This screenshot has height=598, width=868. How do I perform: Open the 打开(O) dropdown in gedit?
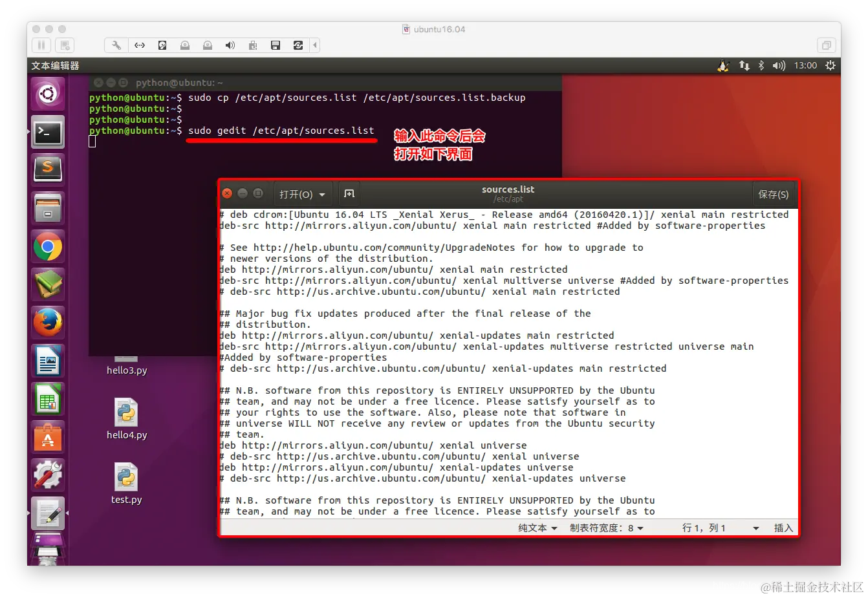coord(302,194)
